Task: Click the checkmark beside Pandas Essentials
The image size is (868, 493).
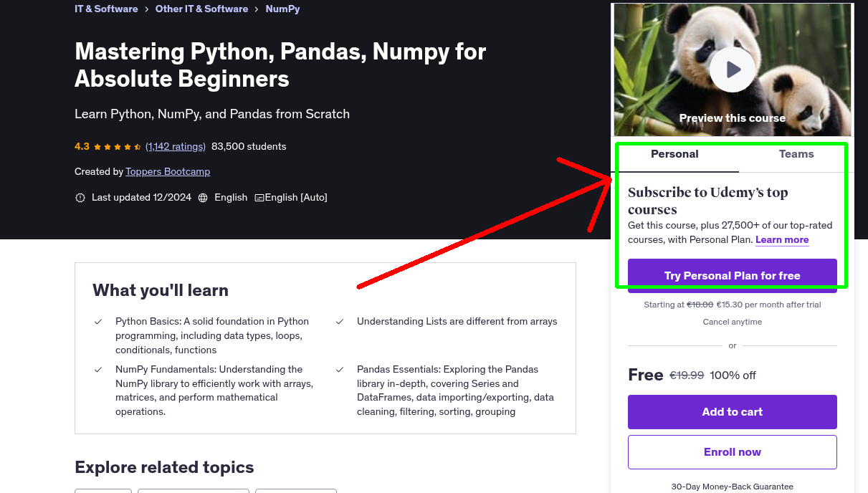Action: [339, 369]
